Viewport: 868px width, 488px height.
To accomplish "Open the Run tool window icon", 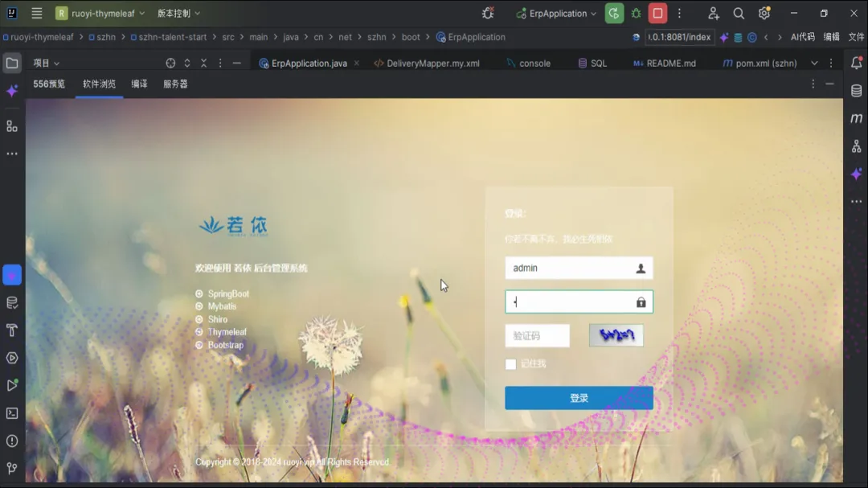I will 11,386.
